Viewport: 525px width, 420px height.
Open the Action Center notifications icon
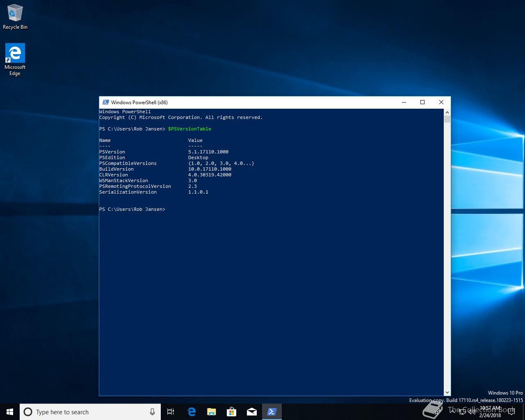click(511, 412)
